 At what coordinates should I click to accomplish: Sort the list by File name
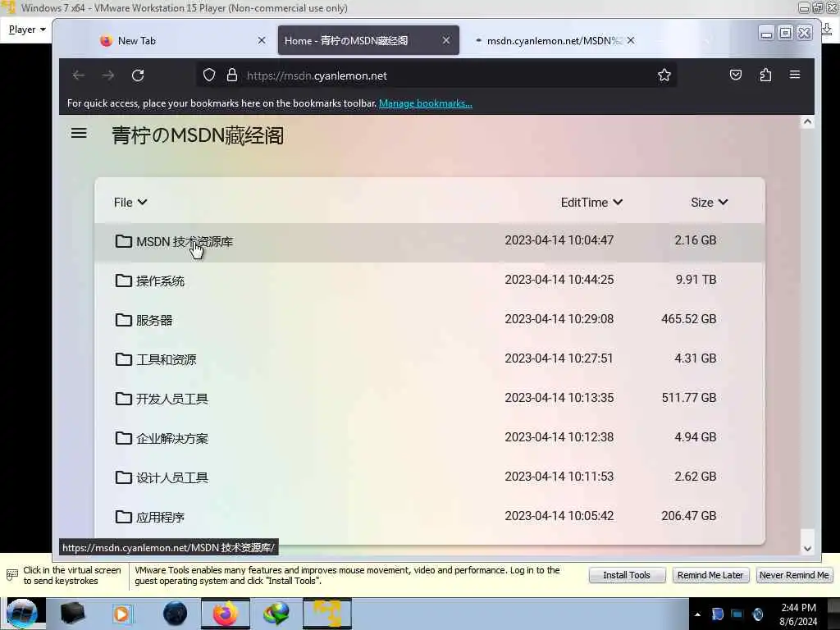pyautogui.click(x=130, y=202)
